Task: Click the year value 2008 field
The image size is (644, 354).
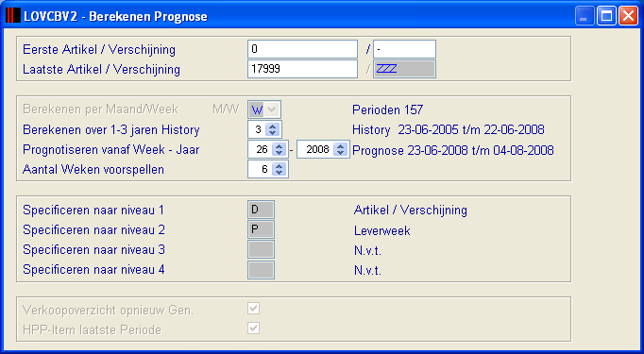Action: click(x=315, y=150)
